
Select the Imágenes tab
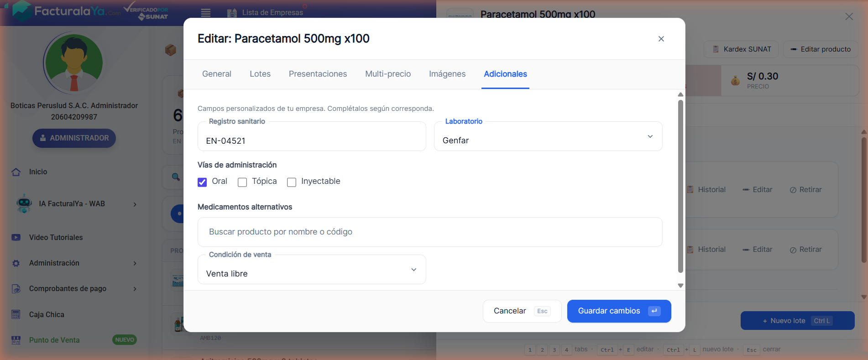pos(447,74)
